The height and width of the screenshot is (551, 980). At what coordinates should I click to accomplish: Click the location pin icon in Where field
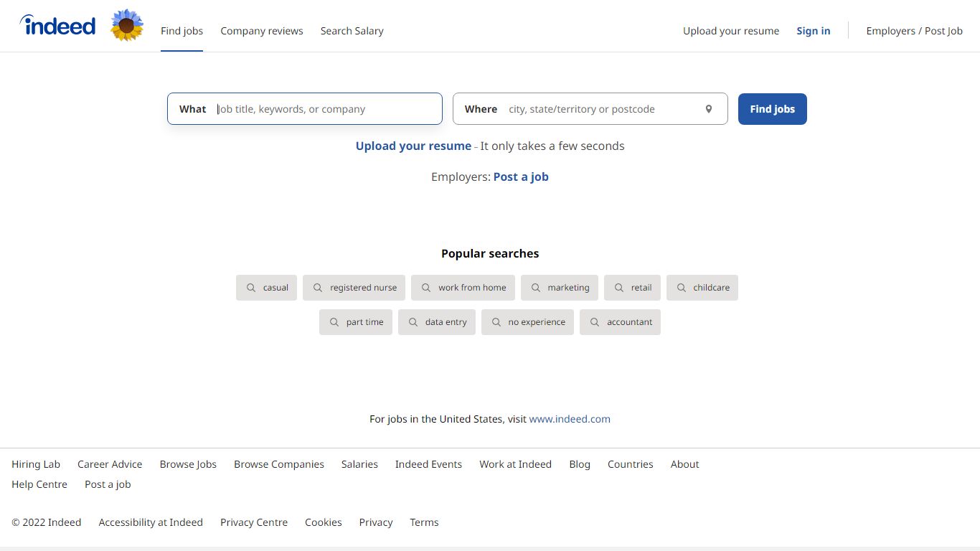(709, 109)
